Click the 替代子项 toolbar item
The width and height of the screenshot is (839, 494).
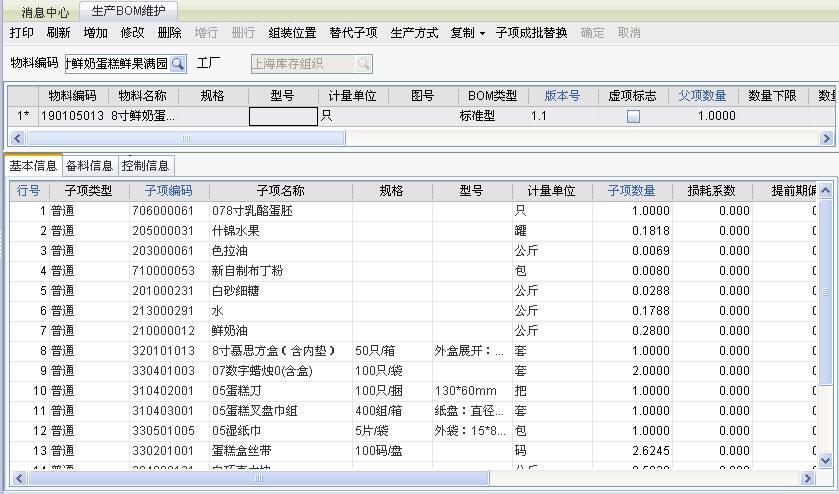click(x=353, y=33)
